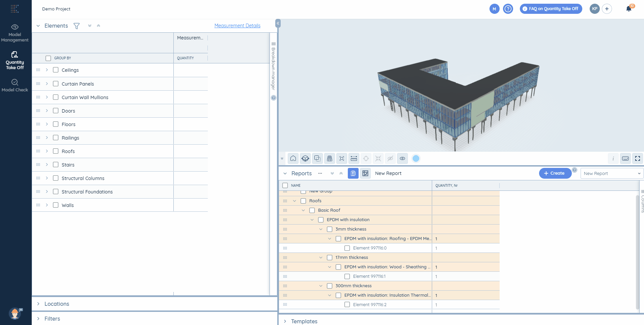Check the Basic Roof checkbox
644x325 pixels.
312,210
